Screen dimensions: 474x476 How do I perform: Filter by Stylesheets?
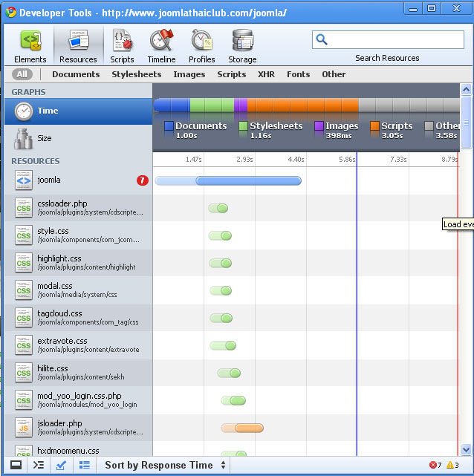137,74
